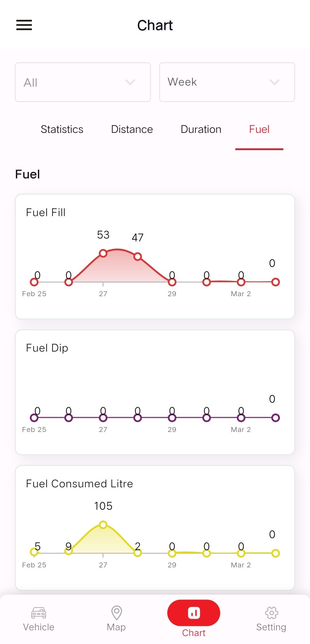Tap the Vehicle car icon

(38, 613)
